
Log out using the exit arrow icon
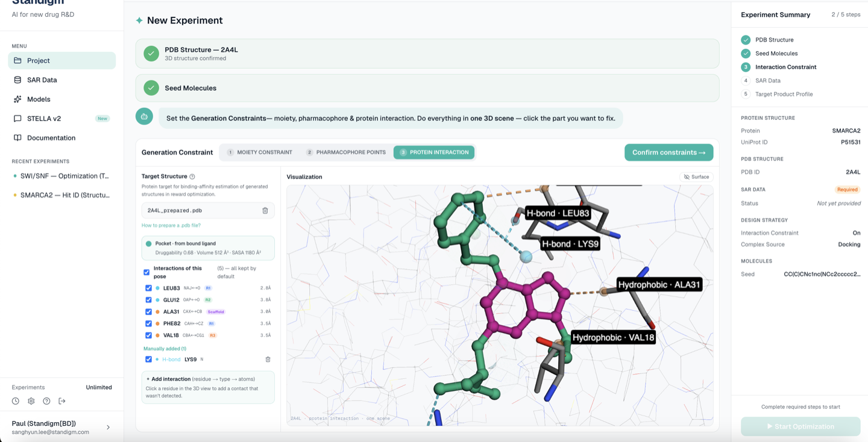[62, 401]
